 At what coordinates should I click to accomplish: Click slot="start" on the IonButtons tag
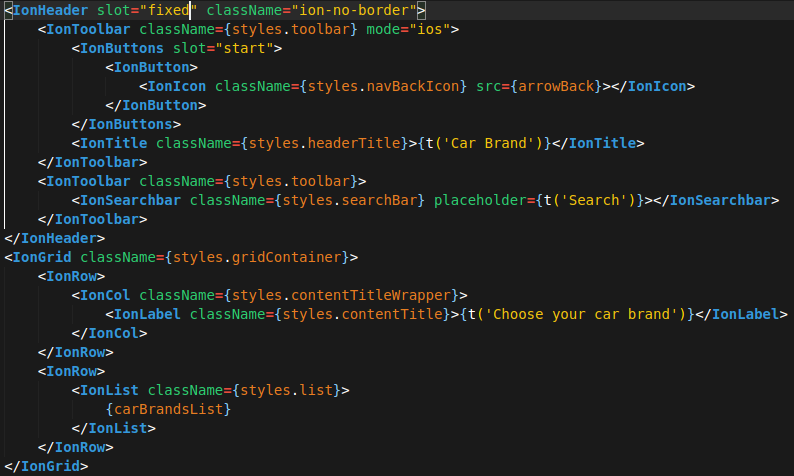pyautogui.click(x=223, y=48)
